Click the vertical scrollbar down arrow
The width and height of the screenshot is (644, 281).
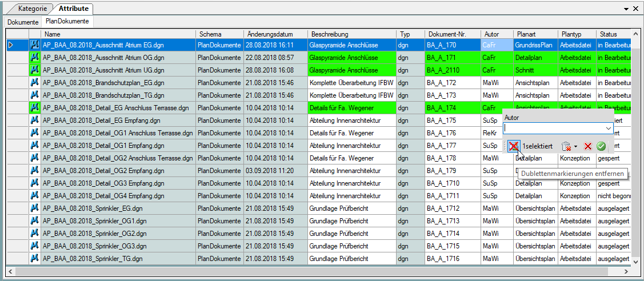(636, 262)
